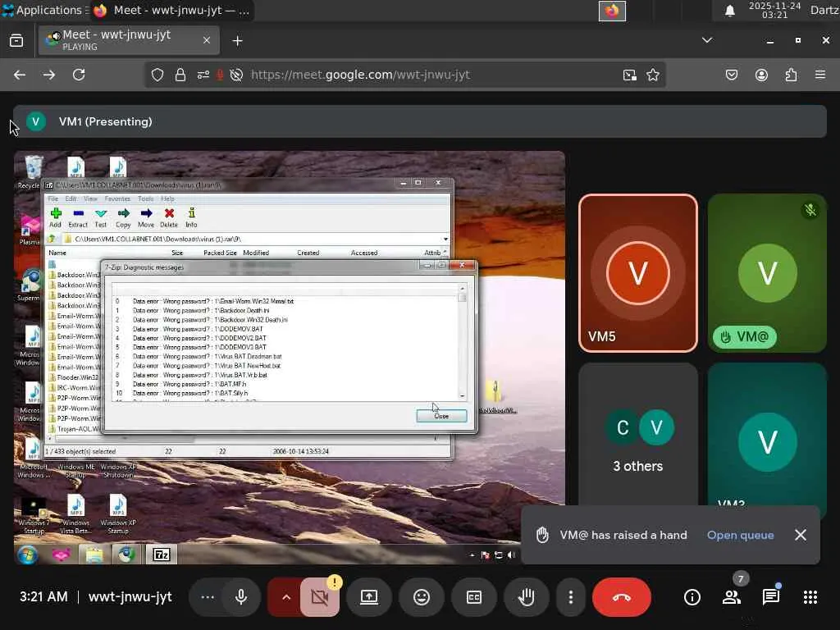Click the Add tool in 7-Zip toolbar
This screenshot has width=840, height=630.
55,218
